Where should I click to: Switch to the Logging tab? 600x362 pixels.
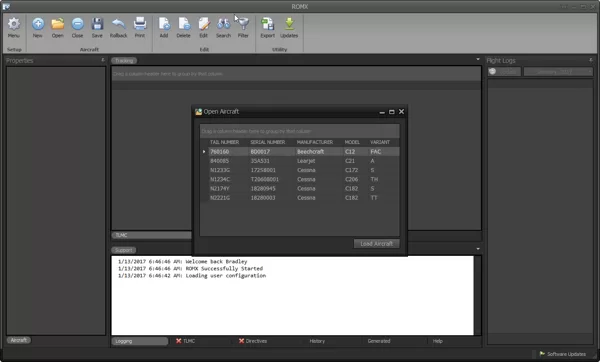point(140,341)
